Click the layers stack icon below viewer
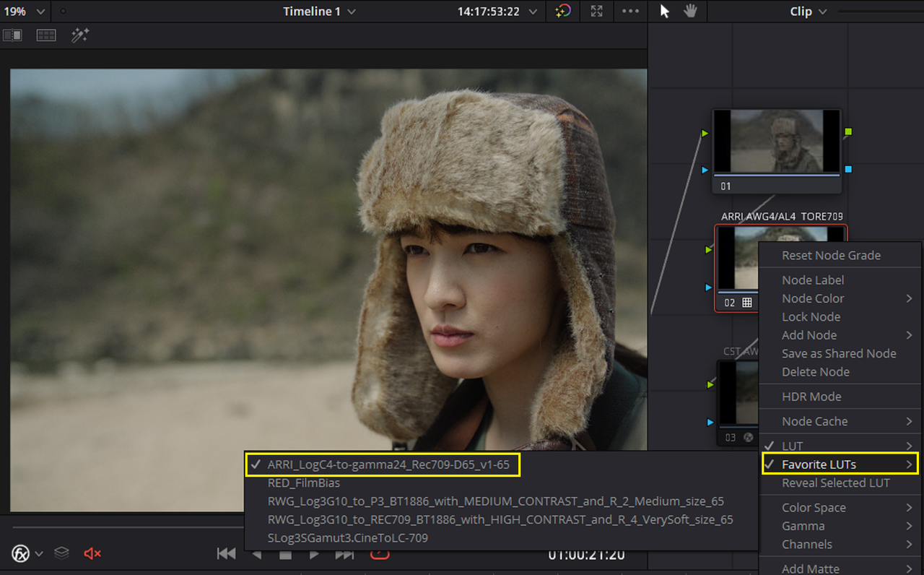This screenshot has height=575, width=924. coord(61,553)
